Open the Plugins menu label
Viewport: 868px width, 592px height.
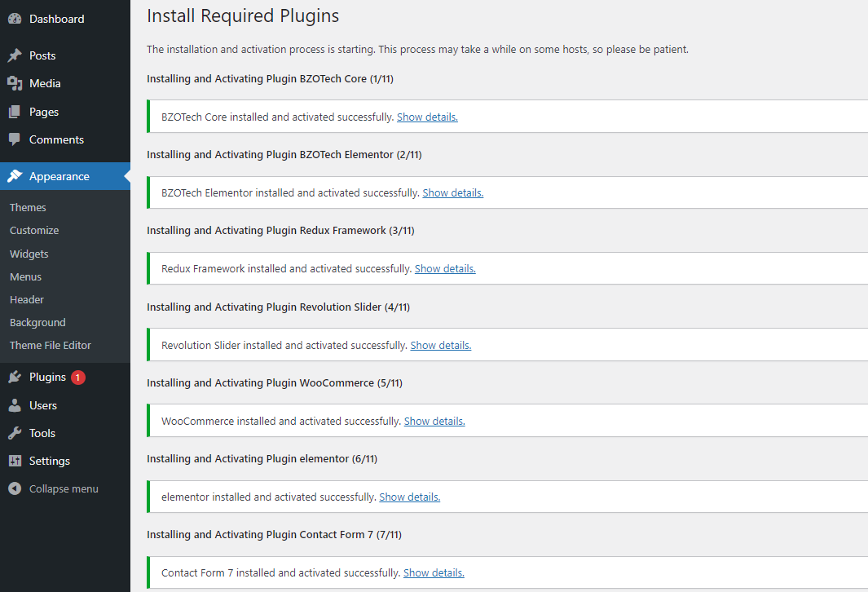coord(47,377)
